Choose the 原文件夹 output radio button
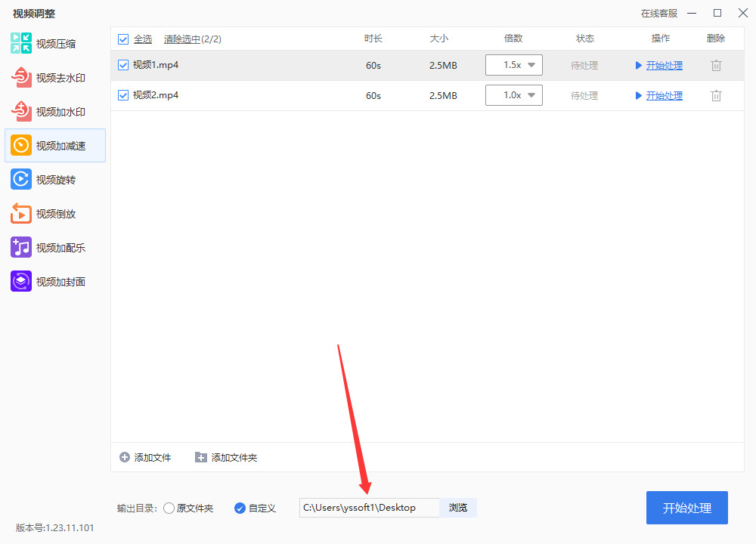This screenshot has height=544, width=756. 169,508
